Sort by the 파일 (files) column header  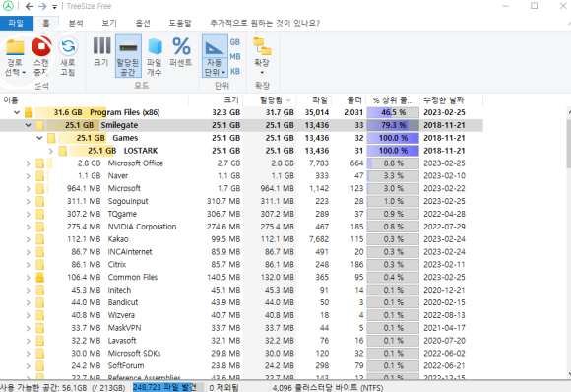(313, 99)
